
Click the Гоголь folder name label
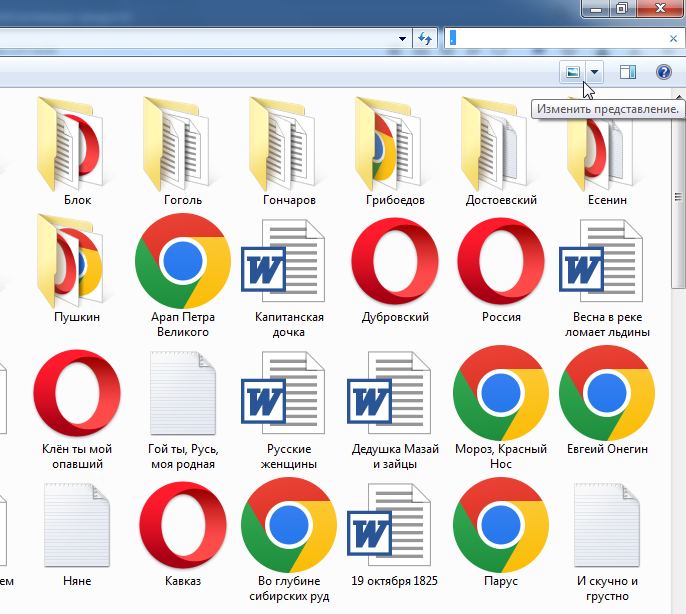pyautogui.click(x=183, y=200)
